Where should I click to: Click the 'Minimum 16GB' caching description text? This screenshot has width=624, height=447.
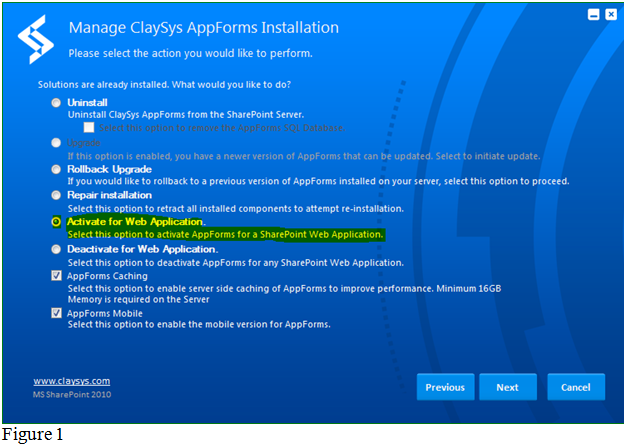[x=284, y=294]
